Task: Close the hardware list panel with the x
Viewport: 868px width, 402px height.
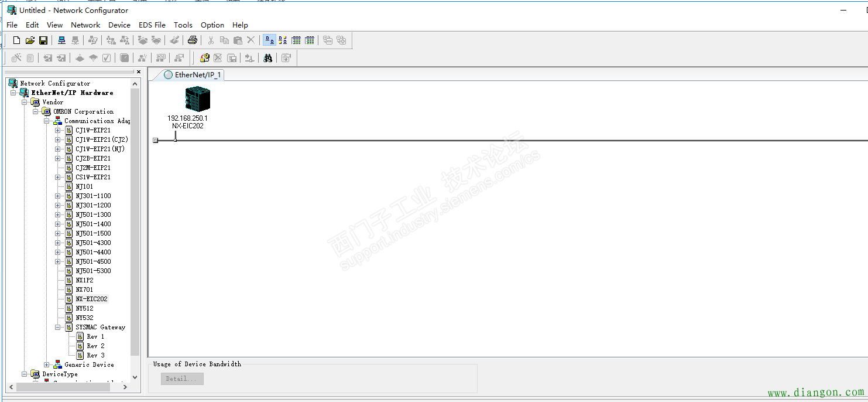Action: pyautogui.click(x=139, y=72)
